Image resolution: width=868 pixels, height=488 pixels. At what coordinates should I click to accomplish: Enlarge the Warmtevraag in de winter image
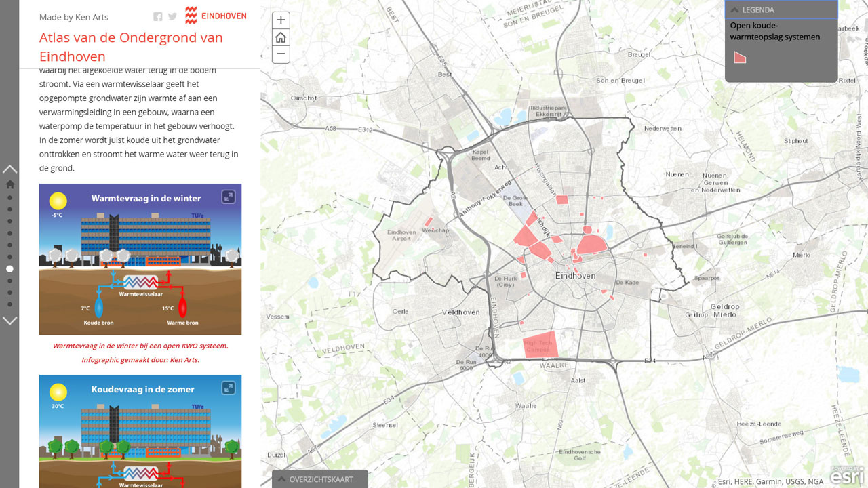(229, 197)
